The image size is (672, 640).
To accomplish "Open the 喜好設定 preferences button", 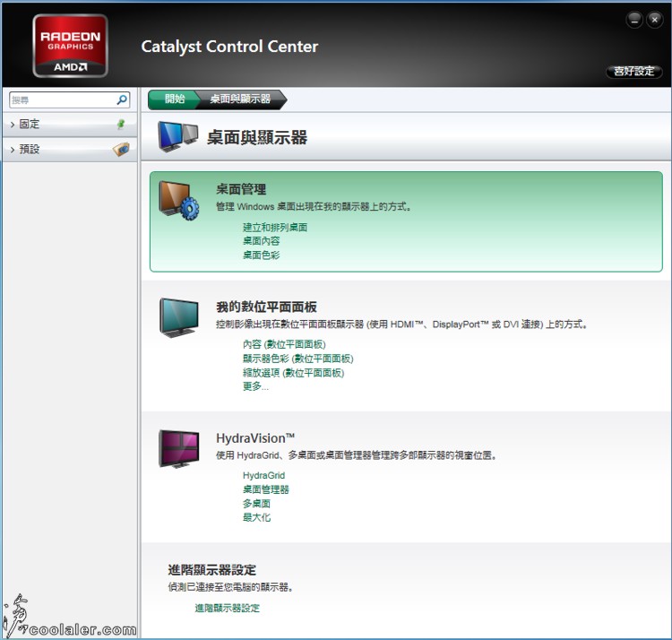I will pyautogui.click(x=633, y=71).
